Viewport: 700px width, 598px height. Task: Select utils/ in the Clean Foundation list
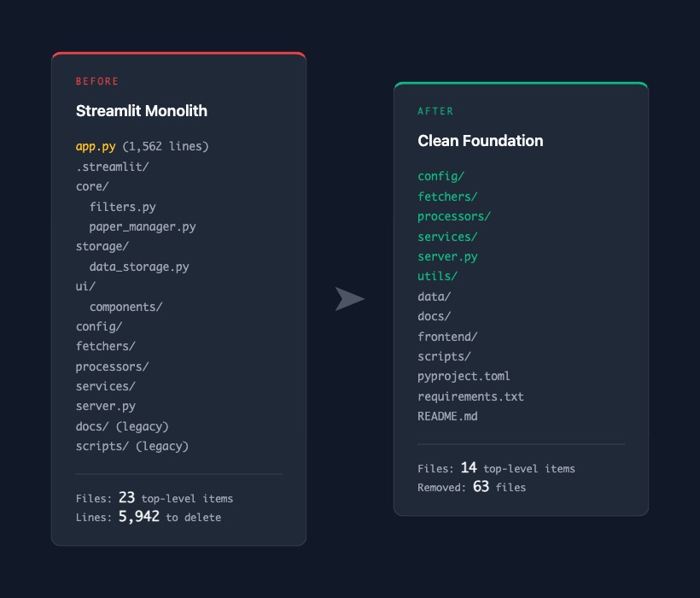point(437,276)
